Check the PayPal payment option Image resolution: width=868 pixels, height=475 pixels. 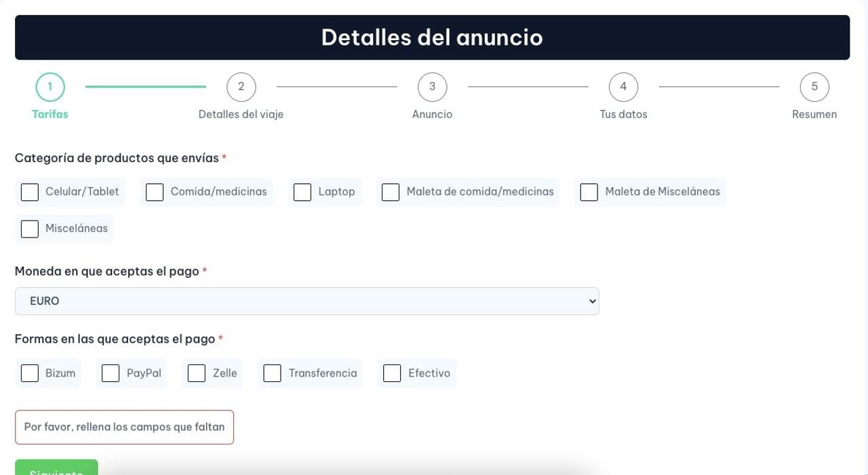point(111,373)
